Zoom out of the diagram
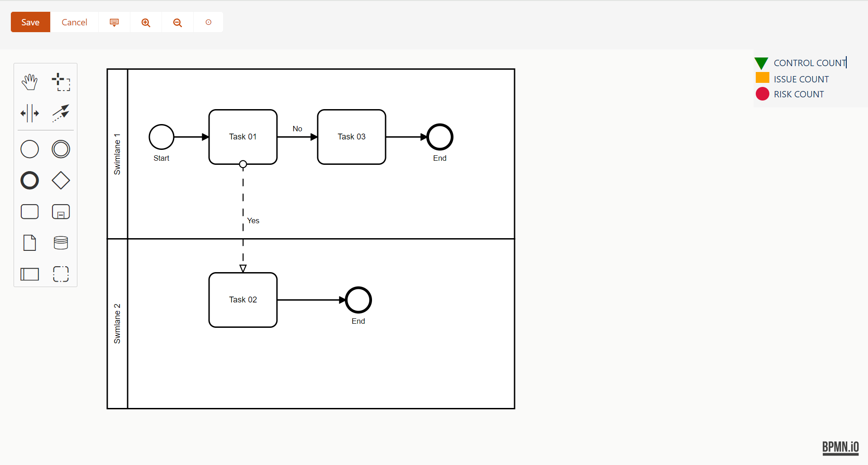The height and width of the screenshot is (465, 868). [x=177, y=22]
